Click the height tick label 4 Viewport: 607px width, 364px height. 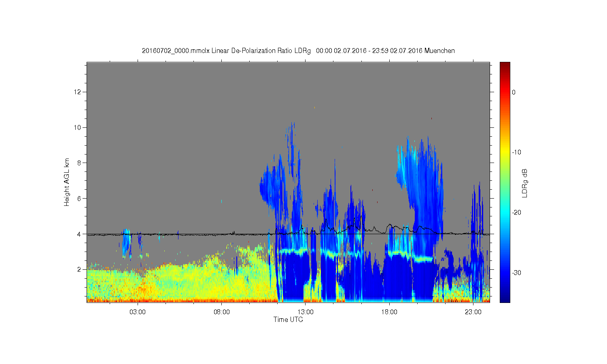[79, 234]
